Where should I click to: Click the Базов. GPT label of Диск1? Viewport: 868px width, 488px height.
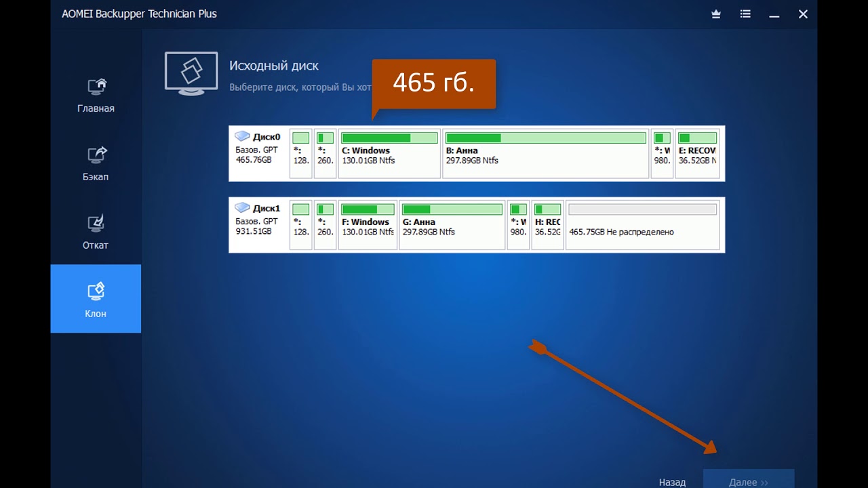click(x=256, y=221)
